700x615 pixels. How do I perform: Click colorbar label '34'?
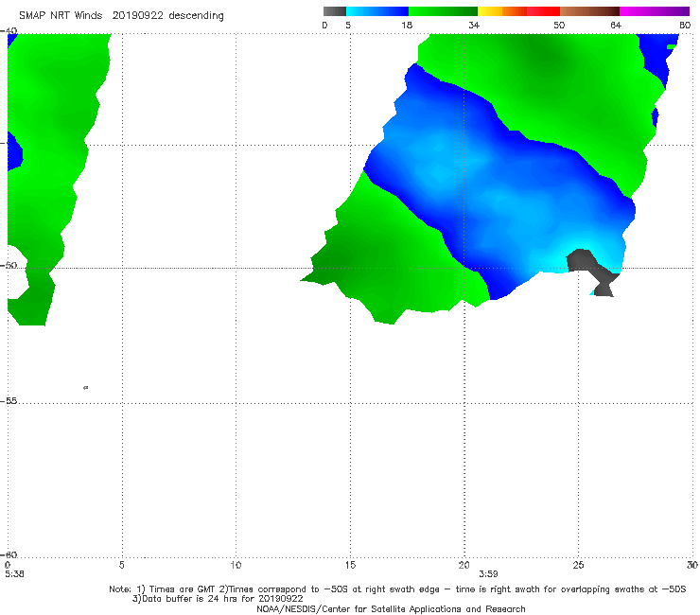(474, 26)
